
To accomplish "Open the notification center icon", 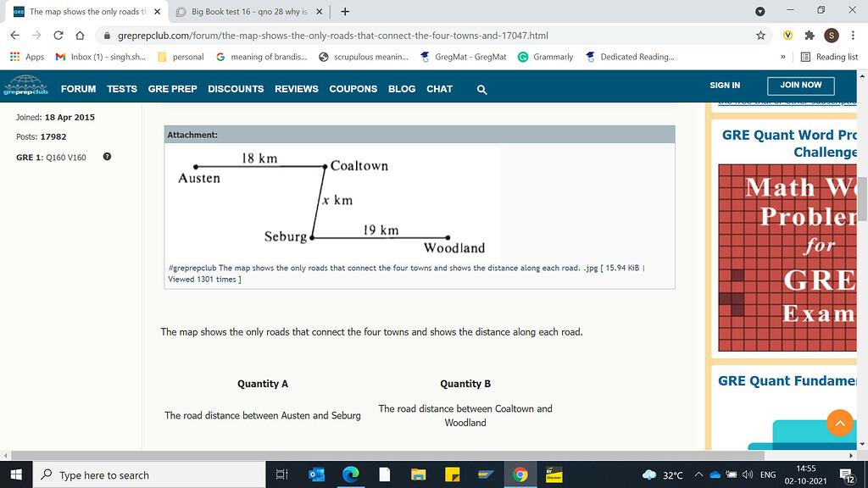I will (x=847, y=474).
